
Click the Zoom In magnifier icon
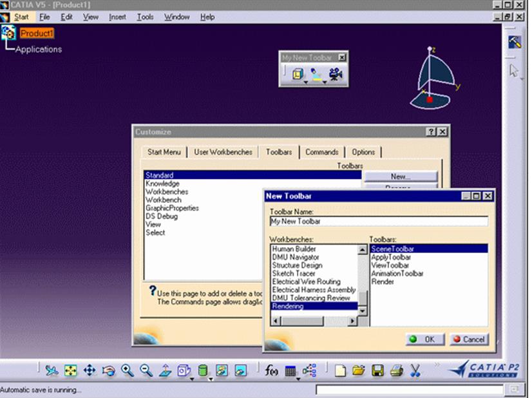tap(128, 370)
